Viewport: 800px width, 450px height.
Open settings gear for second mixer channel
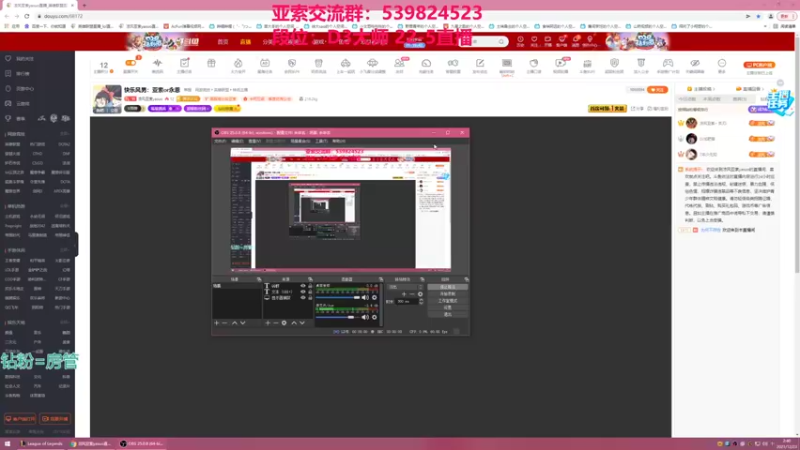(374, 317)
